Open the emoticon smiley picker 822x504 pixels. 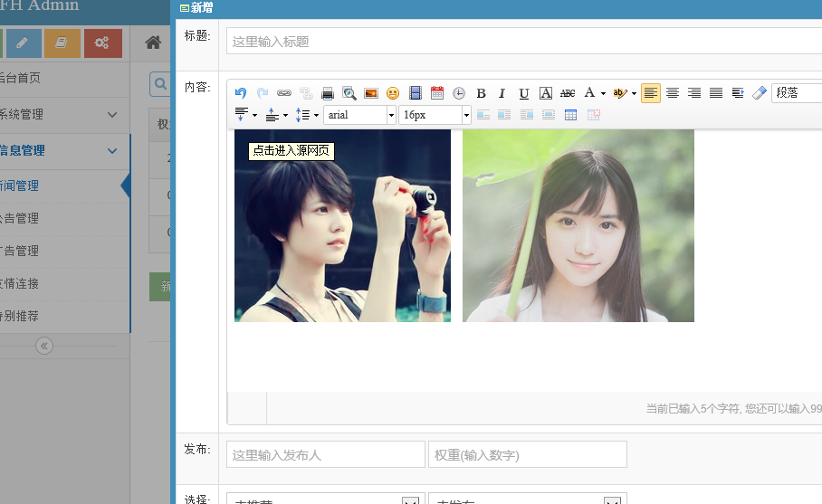click(x=393, y=93)
